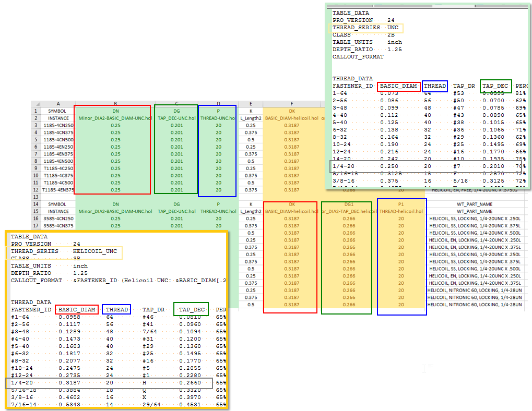Select row 13 header in spreadsheet

click(x=36, y=197)
